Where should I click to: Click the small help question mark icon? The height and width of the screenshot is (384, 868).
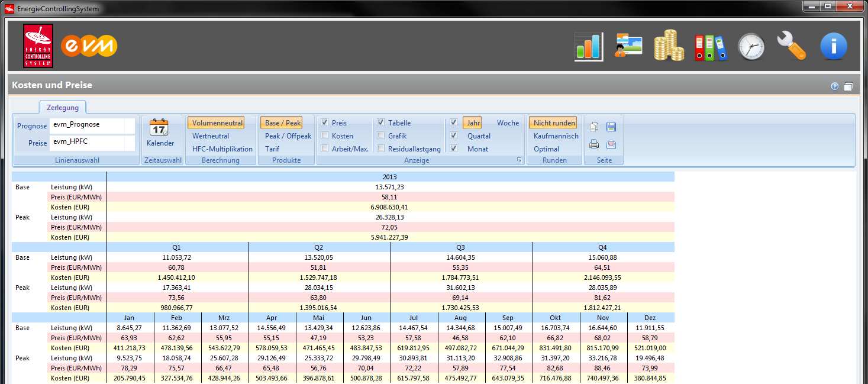point(835,86)
